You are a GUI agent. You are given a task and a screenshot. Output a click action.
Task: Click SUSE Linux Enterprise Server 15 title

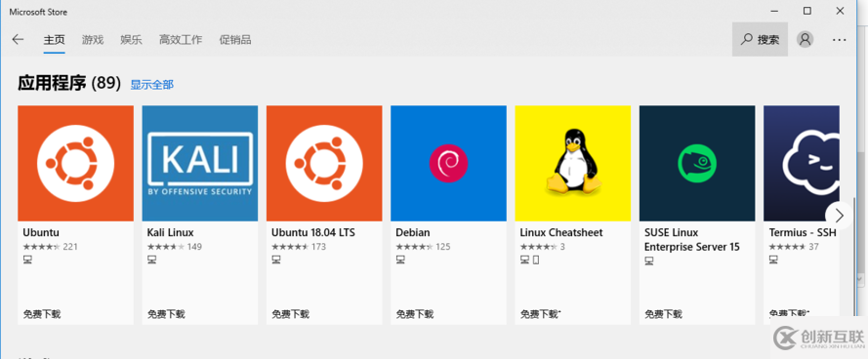click(x=692, y=240)
